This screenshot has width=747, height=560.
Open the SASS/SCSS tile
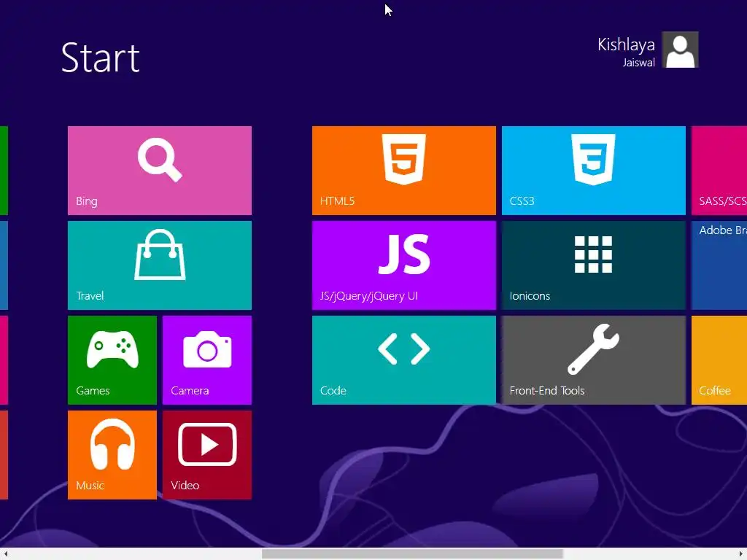tap(719, 171)
